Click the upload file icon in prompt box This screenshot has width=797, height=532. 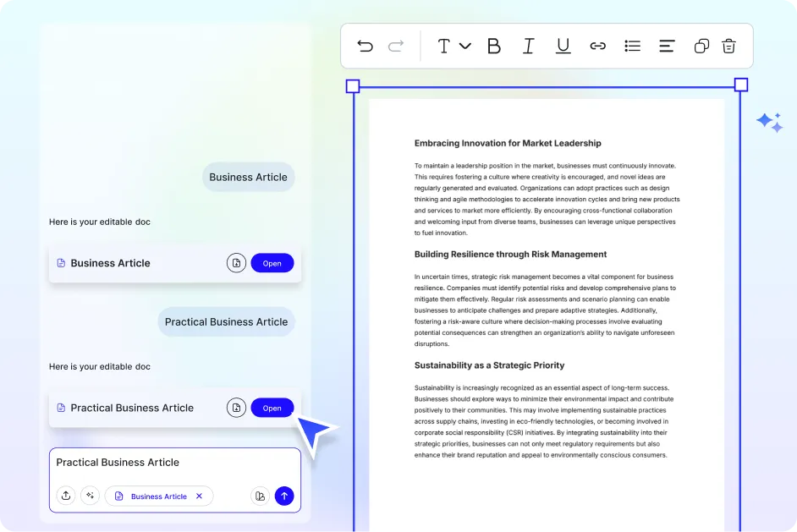pos(66,496)
